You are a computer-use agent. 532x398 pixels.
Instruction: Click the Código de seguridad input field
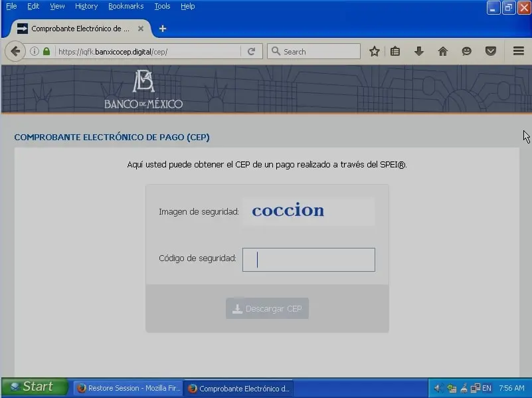[x=308, y=260]
